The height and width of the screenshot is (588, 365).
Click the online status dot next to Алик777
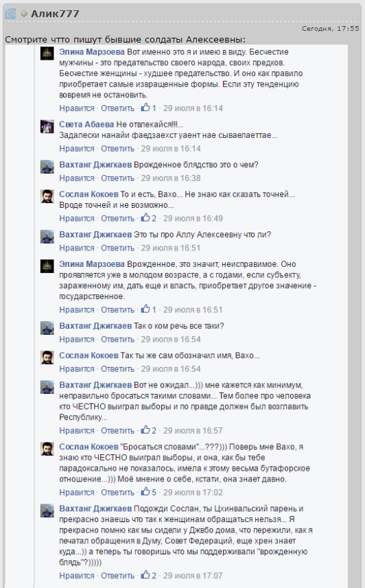24,14
